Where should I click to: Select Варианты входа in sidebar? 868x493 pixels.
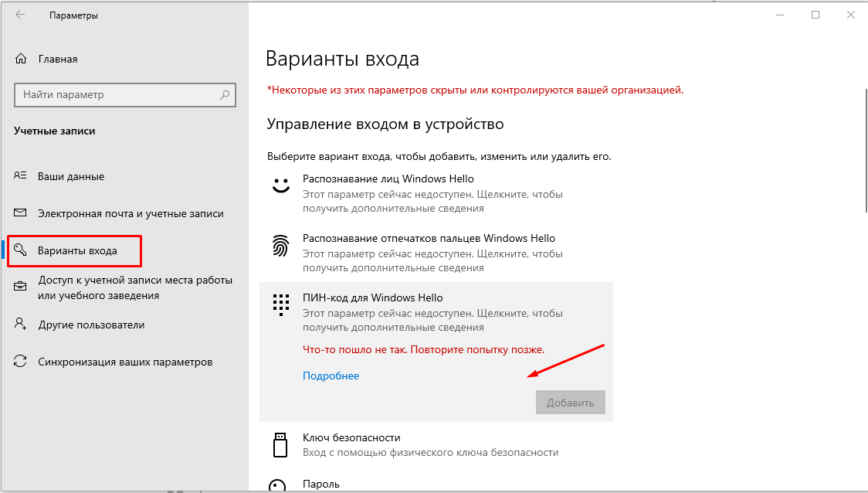[77, 250]
